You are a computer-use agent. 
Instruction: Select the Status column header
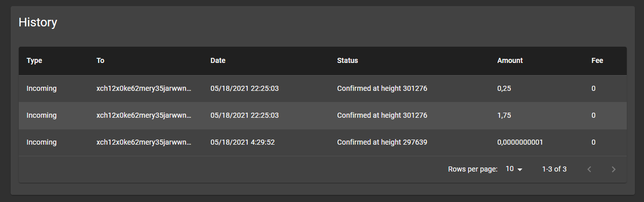(348, 60)
